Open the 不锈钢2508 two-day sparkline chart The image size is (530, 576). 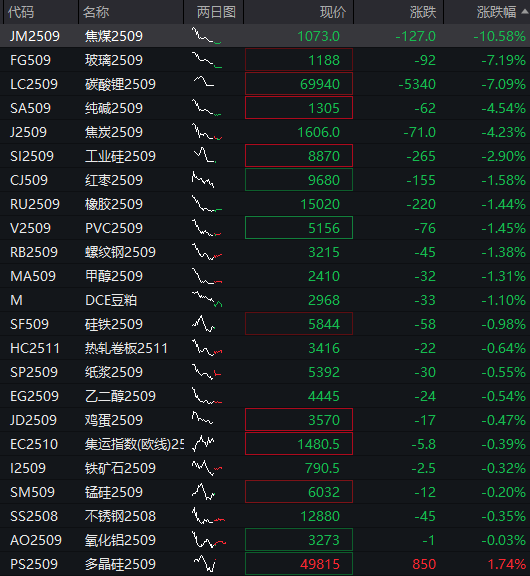point(208,515)
